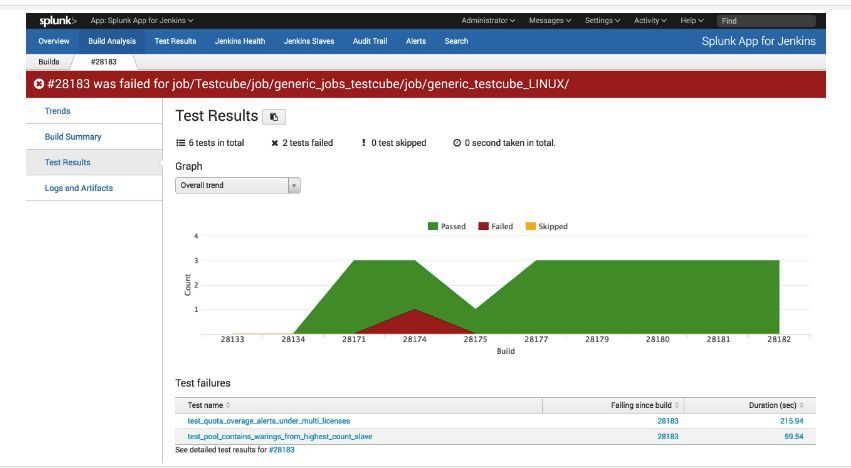Click the copy icon beside Test Results heading
This screenshot has width=851, height=468.
(x=274, y=117)
